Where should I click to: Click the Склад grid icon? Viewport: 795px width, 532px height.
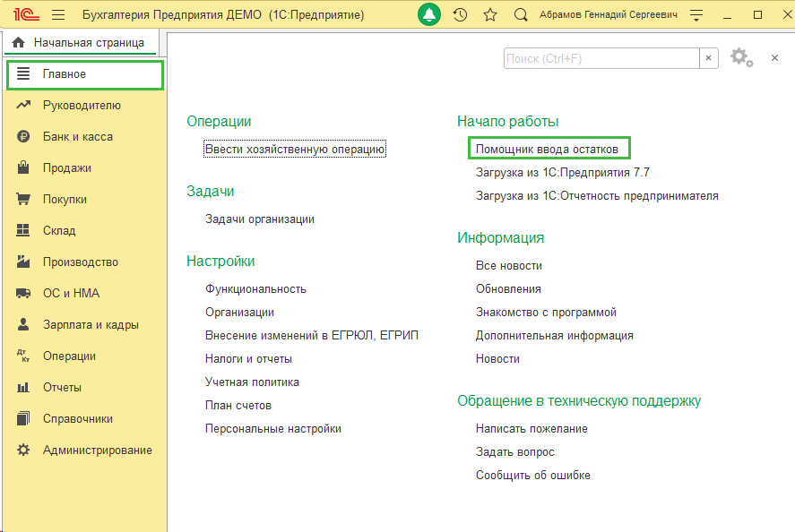tap(23, 230)
